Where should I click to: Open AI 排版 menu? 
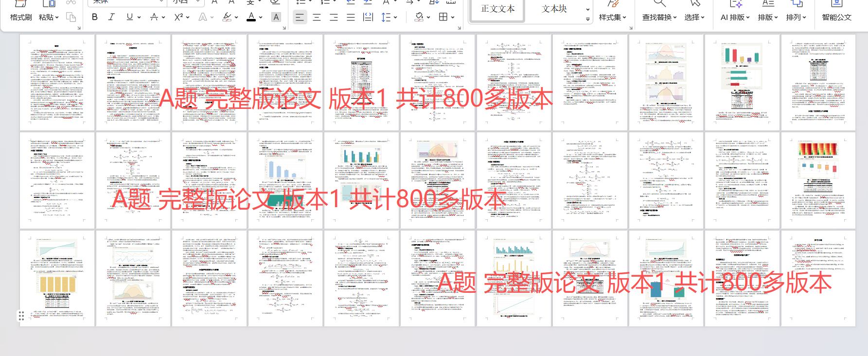[735, 17]
